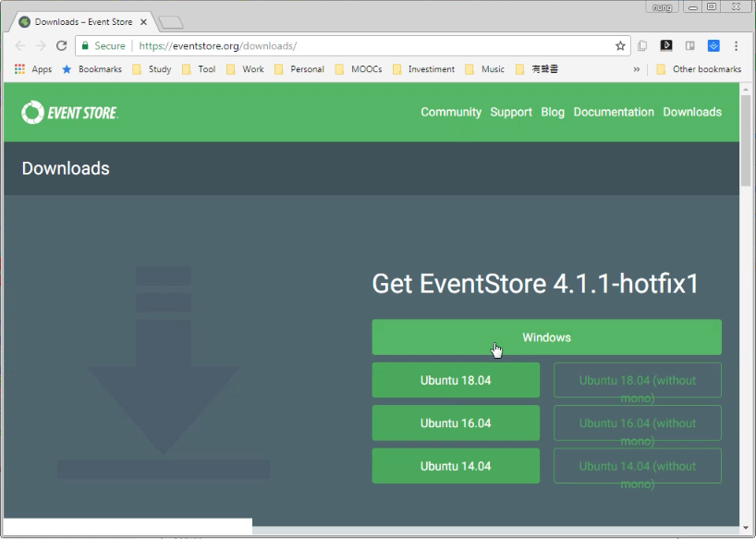Reload the page with the refresh icon
756x539 pixels.
pyautogui.click(x=61, y=46)
